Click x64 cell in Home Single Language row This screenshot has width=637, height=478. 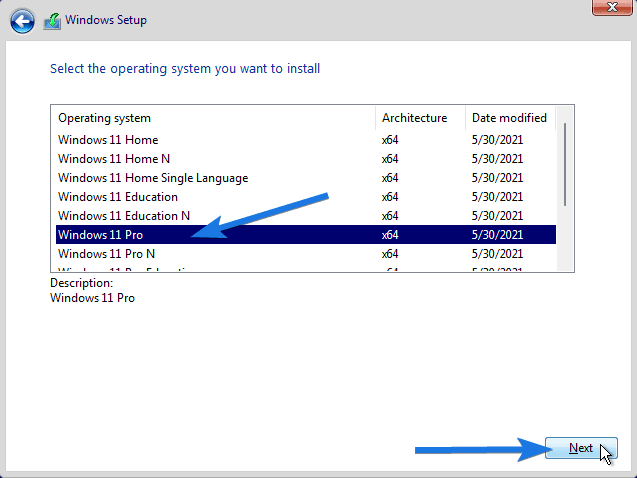(390, 178)
